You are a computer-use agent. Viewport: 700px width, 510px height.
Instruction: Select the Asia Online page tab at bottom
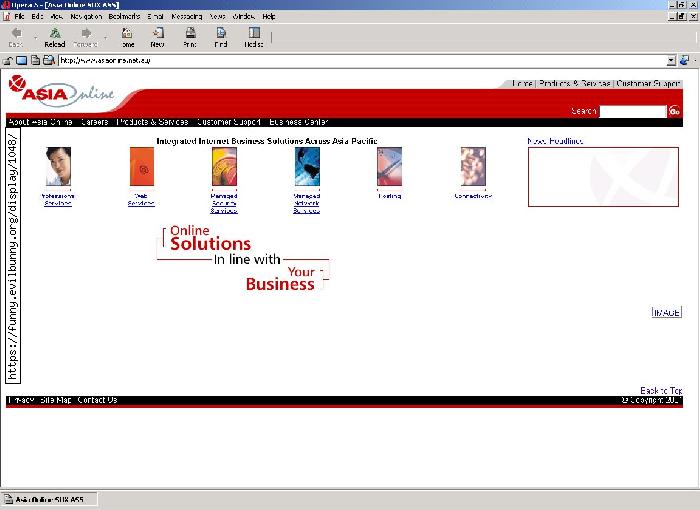pos(49,499)
